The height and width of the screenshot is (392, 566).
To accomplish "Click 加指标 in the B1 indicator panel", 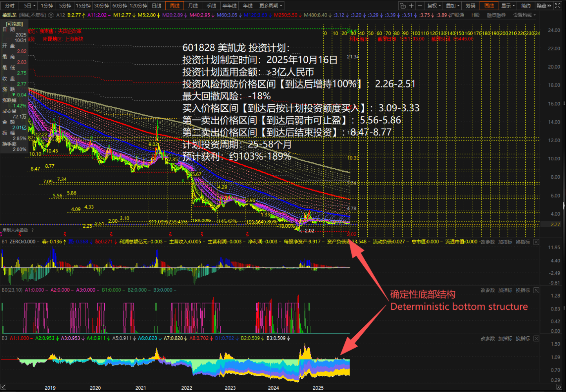I will click(505, 242).
